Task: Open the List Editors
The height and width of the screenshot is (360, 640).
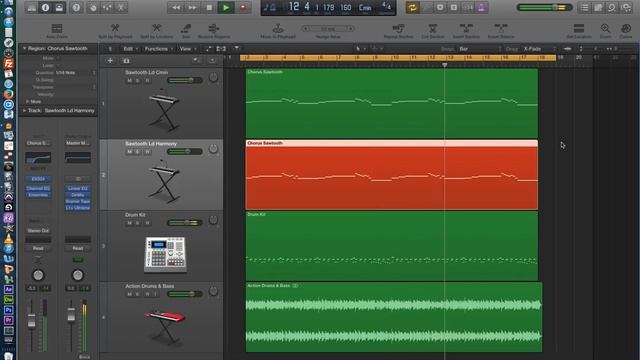Action: pyautogui.click(x=584, y=7)
